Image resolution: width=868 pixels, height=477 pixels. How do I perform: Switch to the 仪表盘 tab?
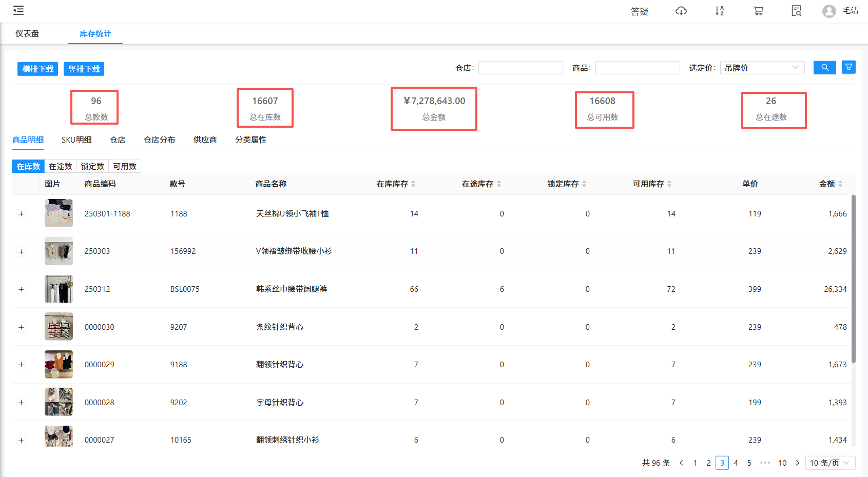point(27,33)
